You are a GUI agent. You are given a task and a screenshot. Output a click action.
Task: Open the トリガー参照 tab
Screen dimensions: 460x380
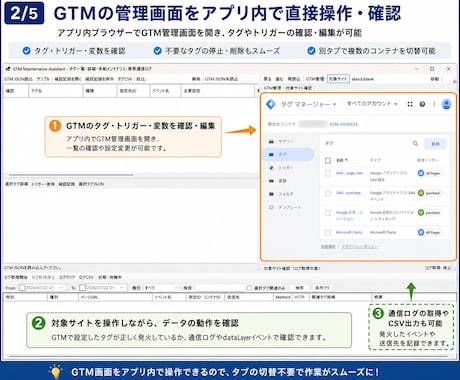43,184
